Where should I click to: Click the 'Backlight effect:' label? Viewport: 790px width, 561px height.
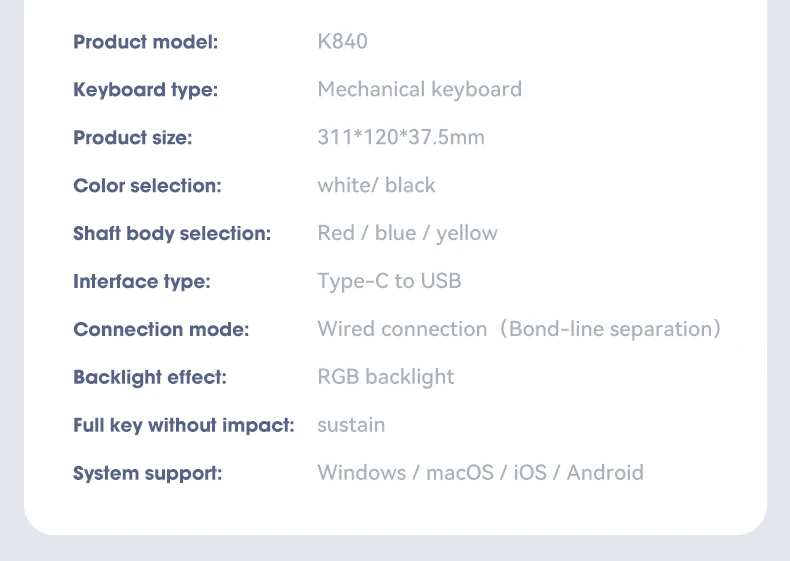[150, 378]
